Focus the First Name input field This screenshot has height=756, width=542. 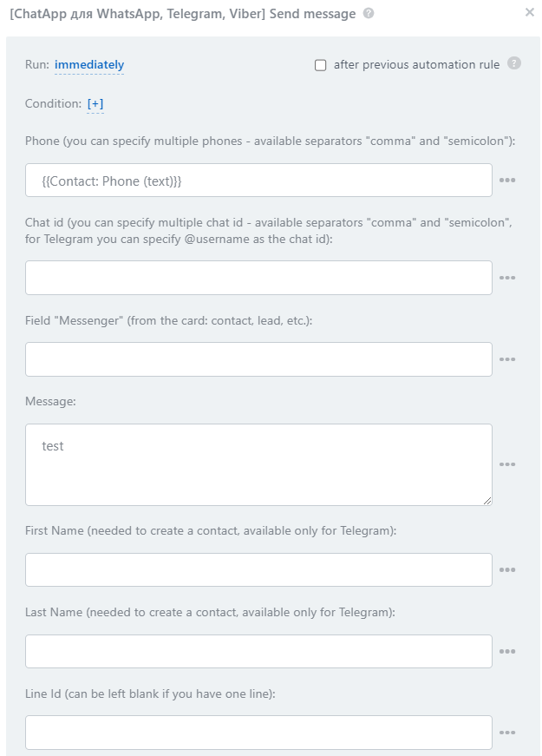coord(258,570)
